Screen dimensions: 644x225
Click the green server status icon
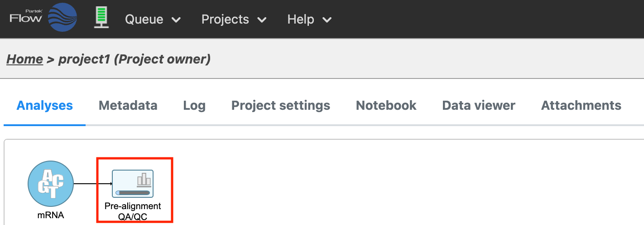[101, 19]
